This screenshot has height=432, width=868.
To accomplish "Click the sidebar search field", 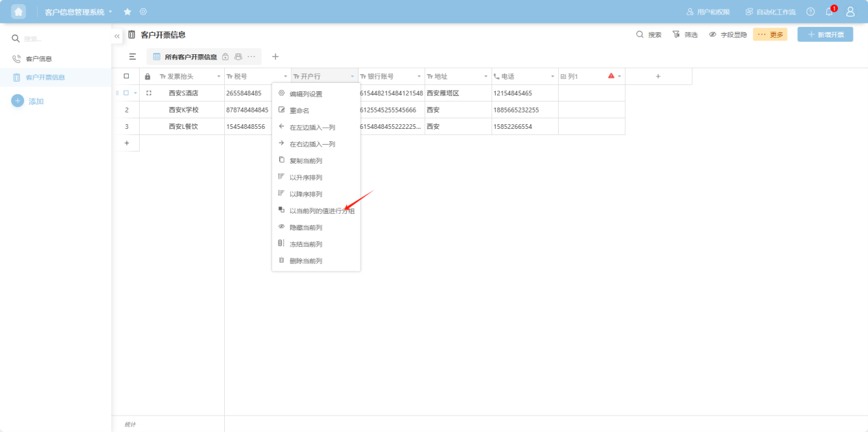I will point(62,39).
